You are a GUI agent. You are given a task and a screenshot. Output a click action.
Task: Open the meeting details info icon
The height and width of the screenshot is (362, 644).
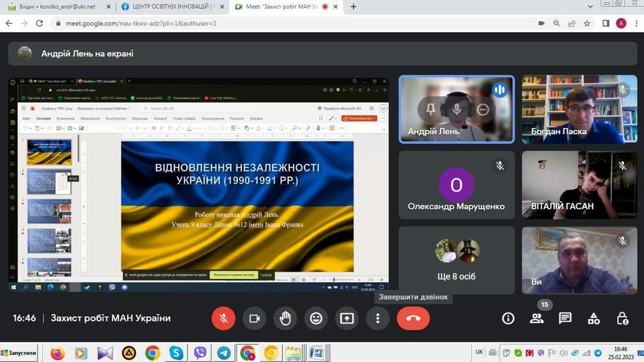(x=508, y=319)
